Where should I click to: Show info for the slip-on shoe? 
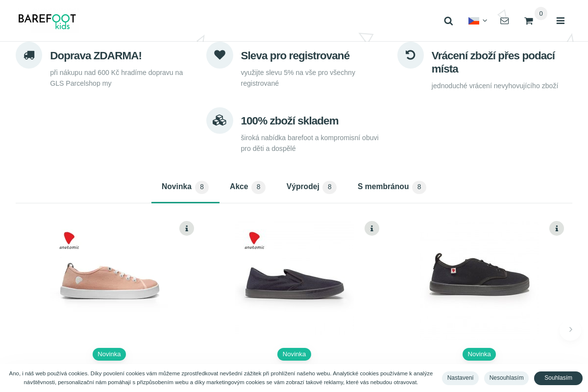click(372, 228)
